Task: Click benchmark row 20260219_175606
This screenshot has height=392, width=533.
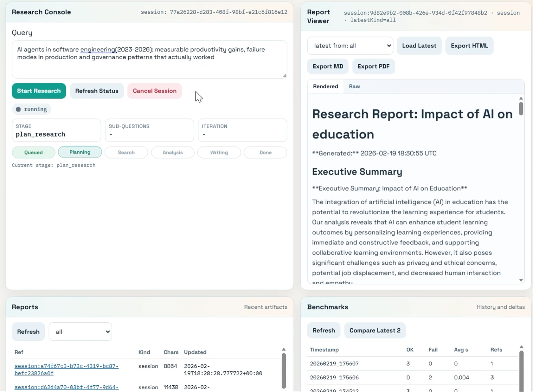Action: tap(412, 377)
